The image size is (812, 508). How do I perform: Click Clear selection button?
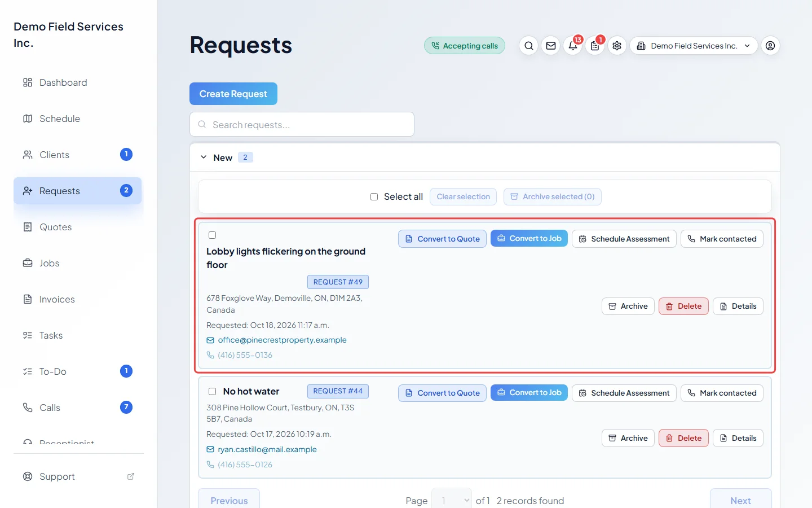pos(464,196)
